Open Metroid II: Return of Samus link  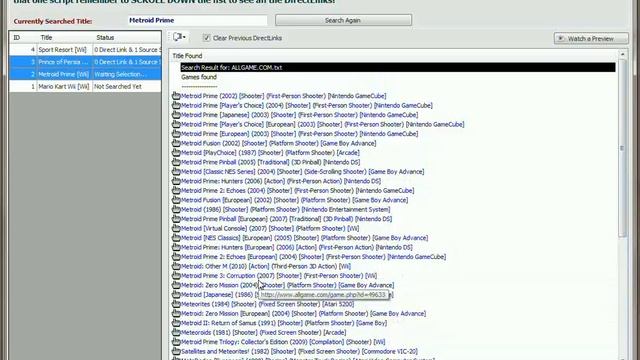[284, 323]
